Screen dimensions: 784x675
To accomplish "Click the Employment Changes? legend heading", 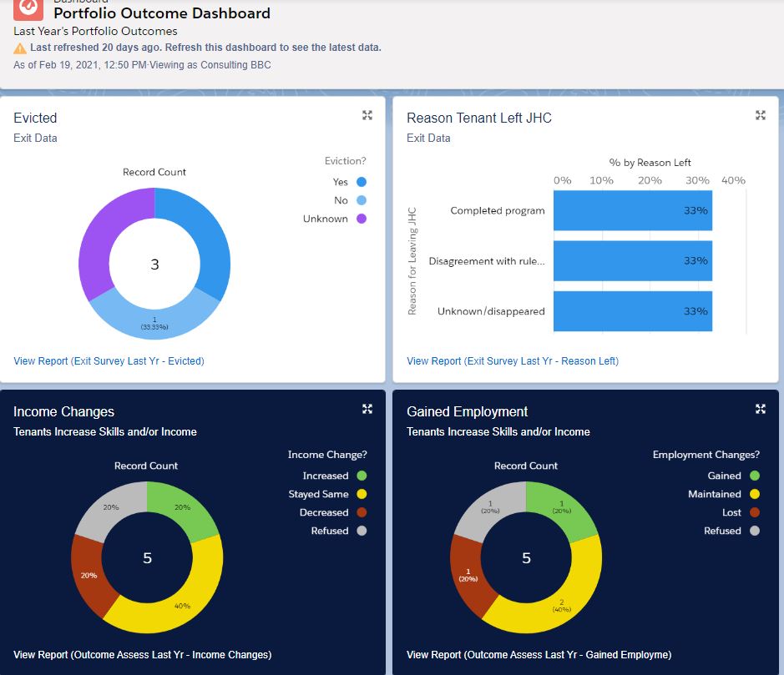I will 706,455.
